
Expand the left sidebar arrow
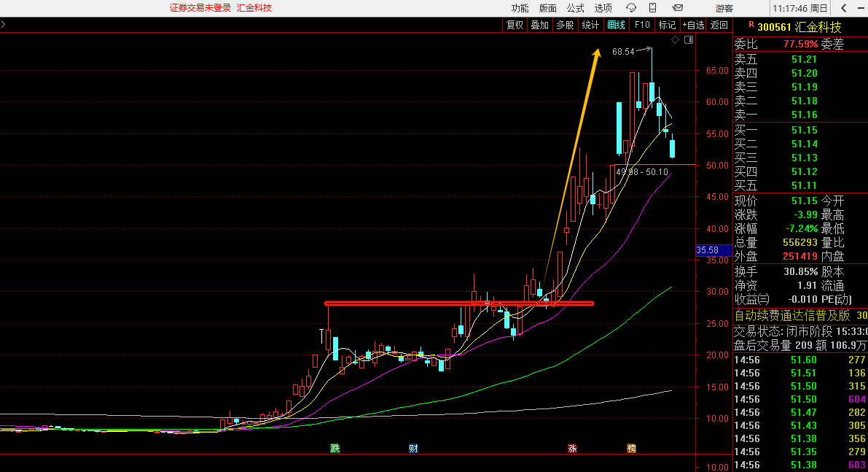(x=3, y=24)
